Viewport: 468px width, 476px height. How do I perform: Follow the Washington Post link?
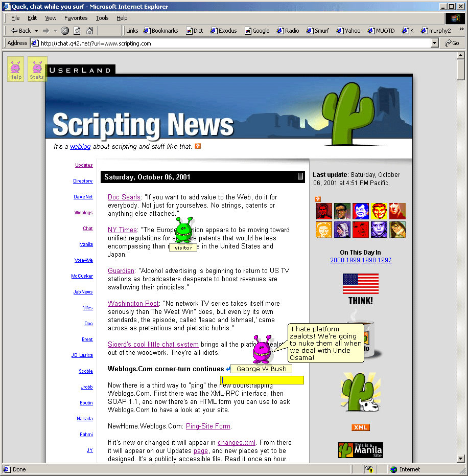coord(133,303)
